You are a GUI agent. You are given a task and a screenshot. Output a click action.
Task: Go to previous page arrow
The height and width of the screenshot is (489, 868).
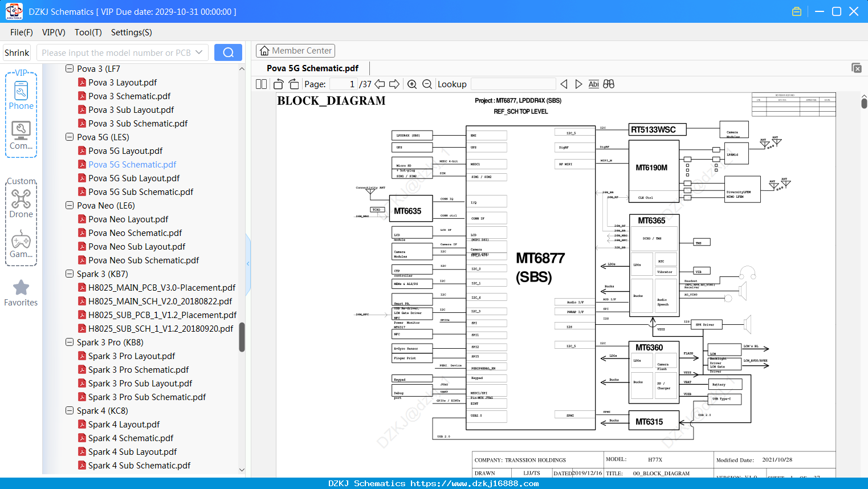pos(380,84)
